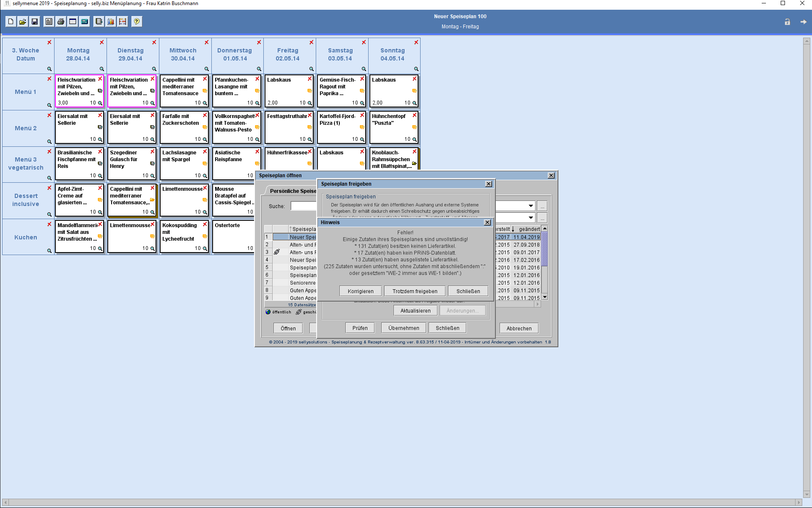The width and height of the screenshot is (812, 508).
Task: Click the notebook toolbar icon
Action: 98,22
